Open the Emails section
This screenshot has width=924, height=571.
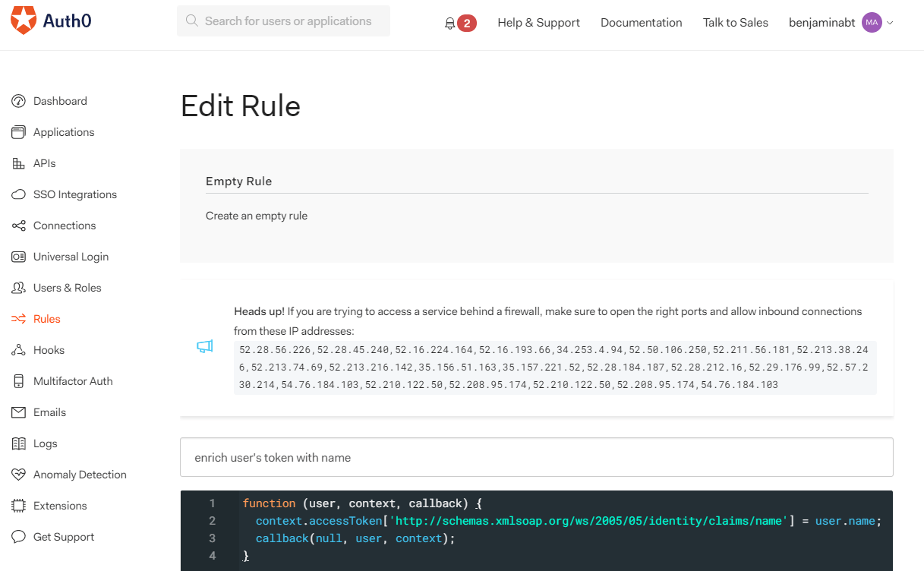click(47, 412)
